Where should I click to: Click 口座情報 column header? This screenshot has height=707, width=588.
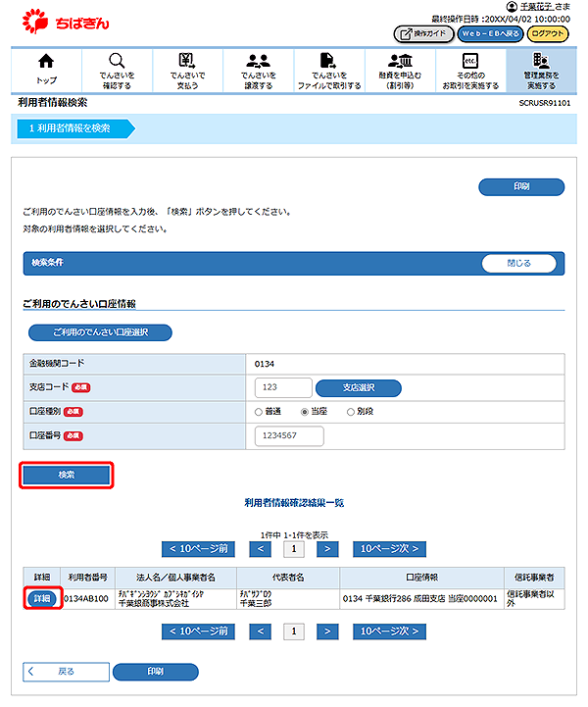tap(422, 578)
